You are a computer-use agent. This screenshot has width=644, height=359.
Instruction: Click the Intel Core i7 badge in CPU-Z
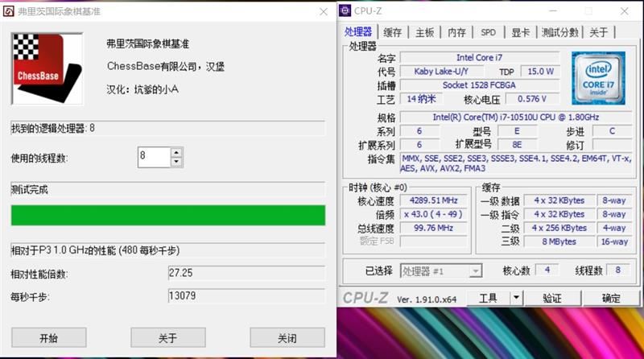pyautogui.click(x=598, y=78)
